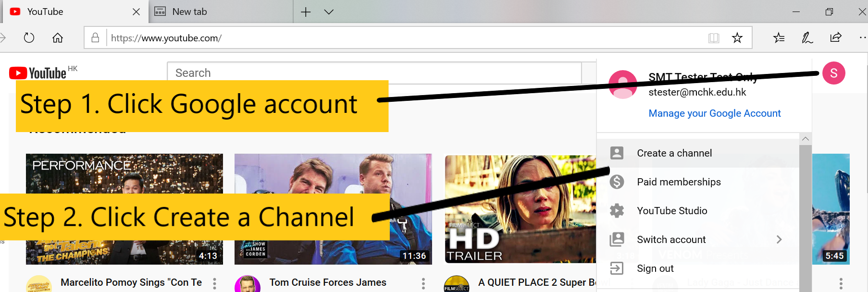
Task: Open Marcelito Pomoy Sings video title
Action: (131, 282)
